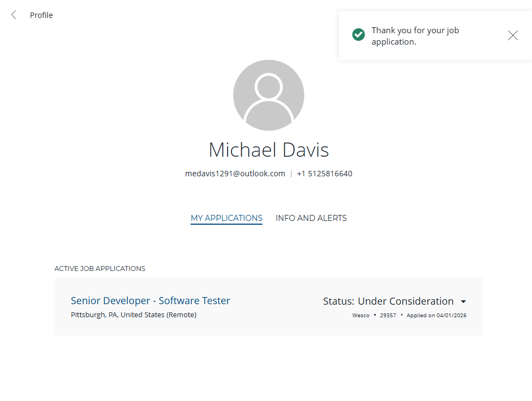Click the Profile page title
Screen dimensions: 532x401
(41, 15)
